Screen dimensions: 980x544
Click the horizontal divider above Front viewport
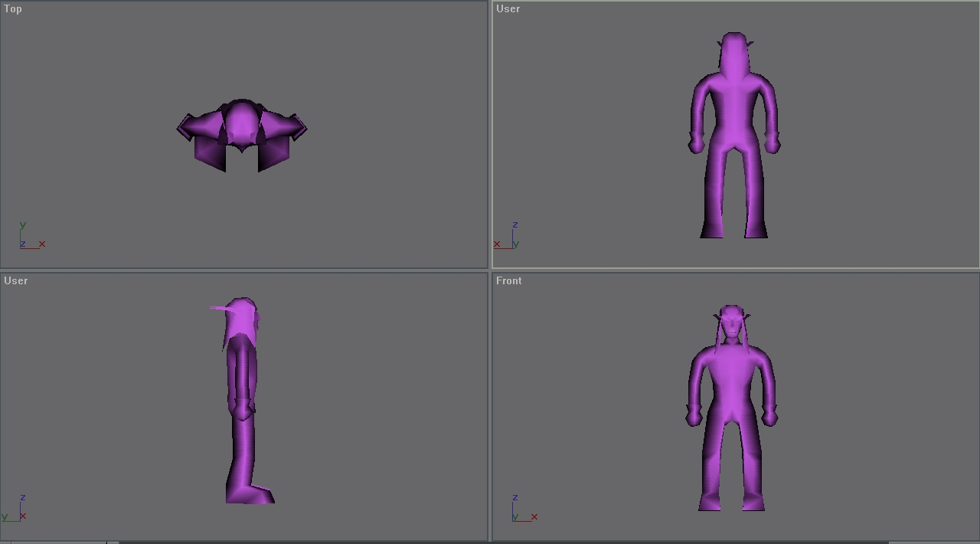[x=735, y=270]
